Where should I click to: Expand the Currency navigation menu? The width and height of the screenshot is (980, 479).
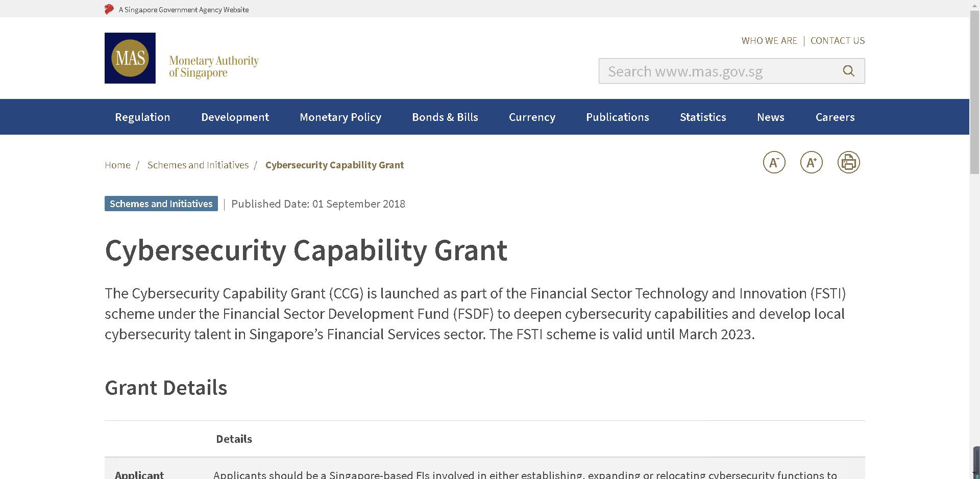[532, 117]
